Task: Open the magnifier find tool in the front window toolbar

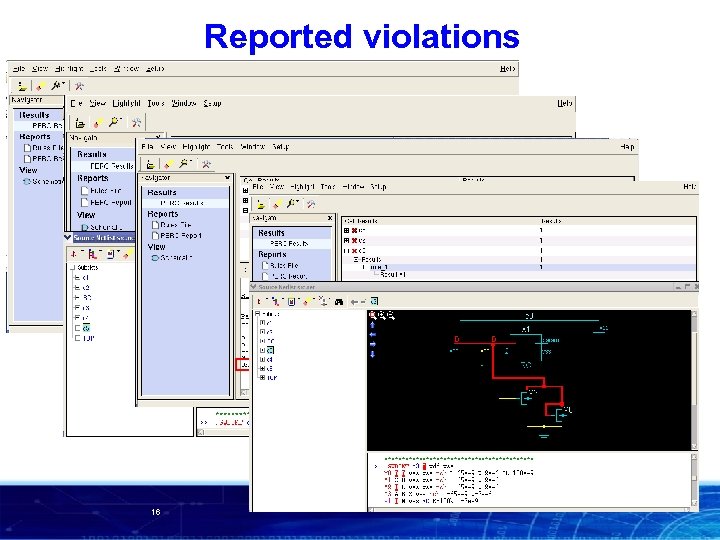Action: click(x=292, y=203)
